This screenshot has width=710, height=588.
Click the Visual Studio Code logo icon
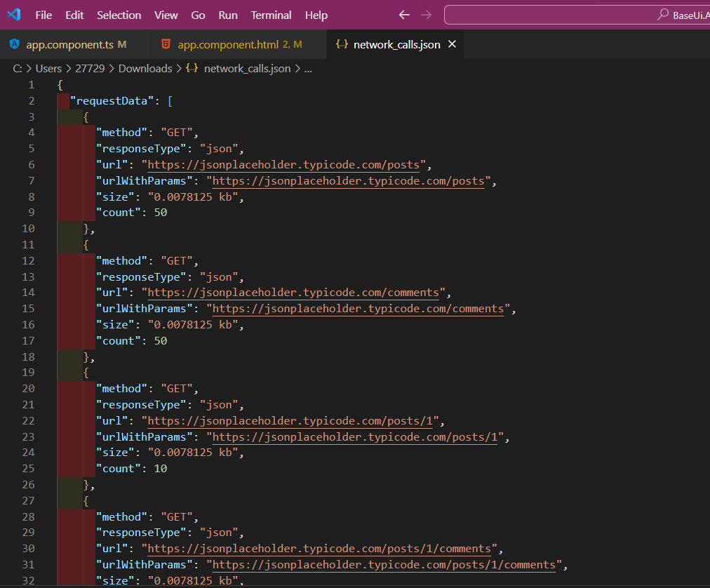coord(14,15)
